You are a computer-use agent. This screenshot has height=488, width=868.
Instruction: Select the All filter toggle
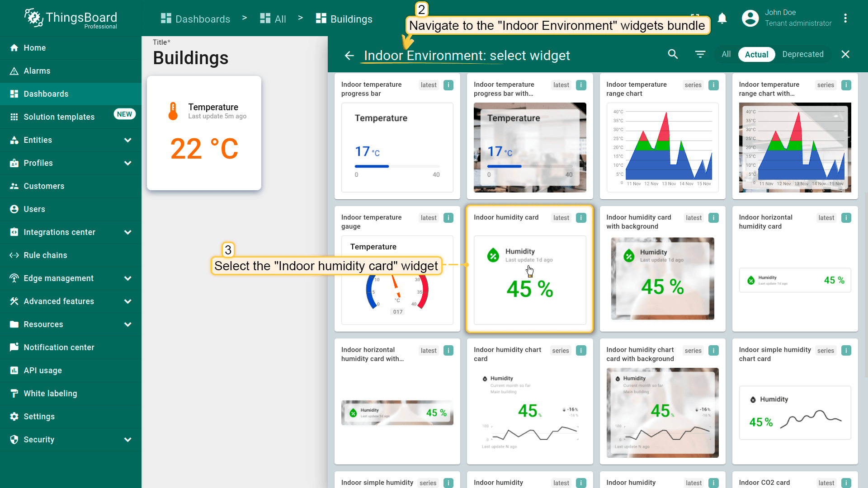click(x=726, y=54)
